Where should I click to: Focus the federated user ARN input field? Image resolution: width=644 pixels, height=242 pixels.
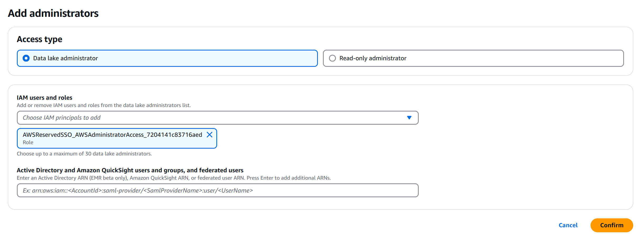point(217,190)
